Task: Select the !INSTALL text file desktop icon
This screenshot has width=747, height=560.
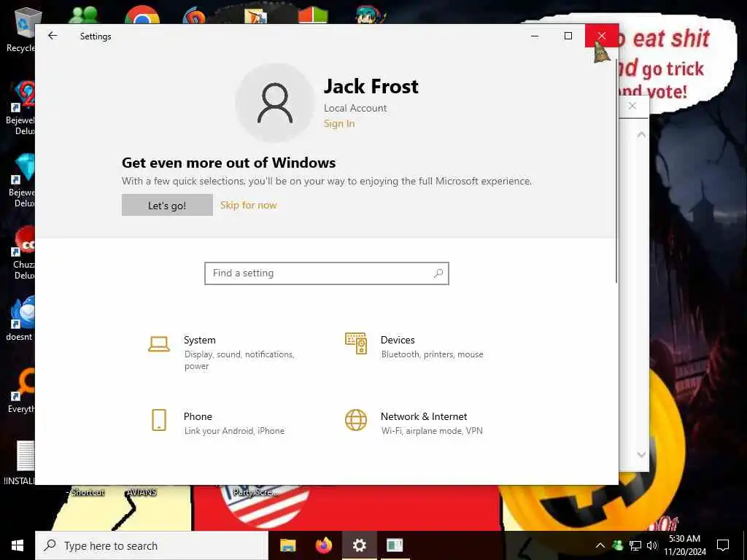Action: 19,463
